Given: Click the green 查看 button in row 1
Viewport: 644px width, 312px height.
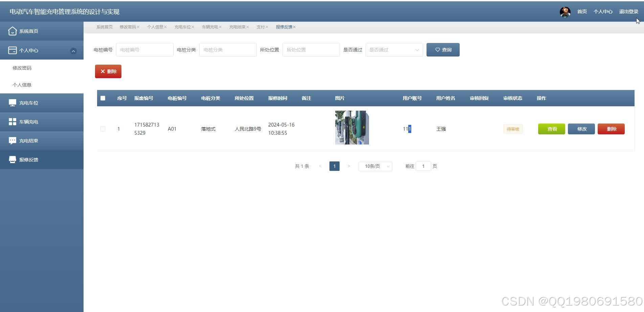Looking at the screenshot, I should [x=552, y=129].
